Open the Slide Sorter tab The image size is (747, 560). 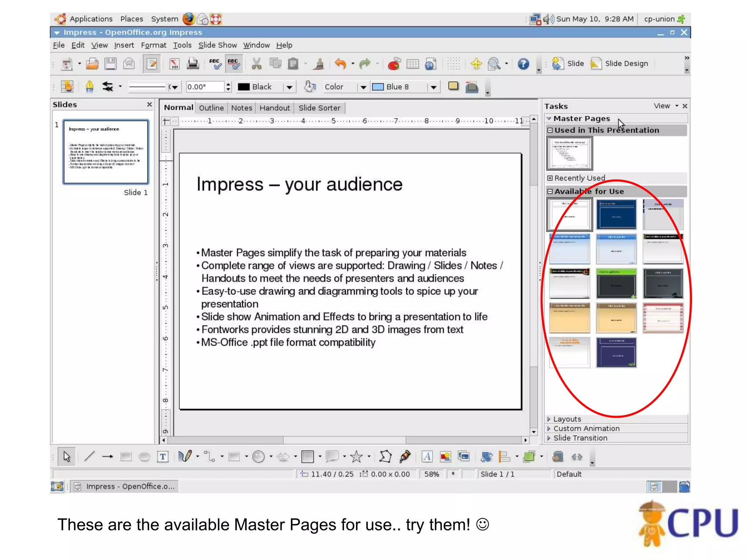[x=320, y=108]
